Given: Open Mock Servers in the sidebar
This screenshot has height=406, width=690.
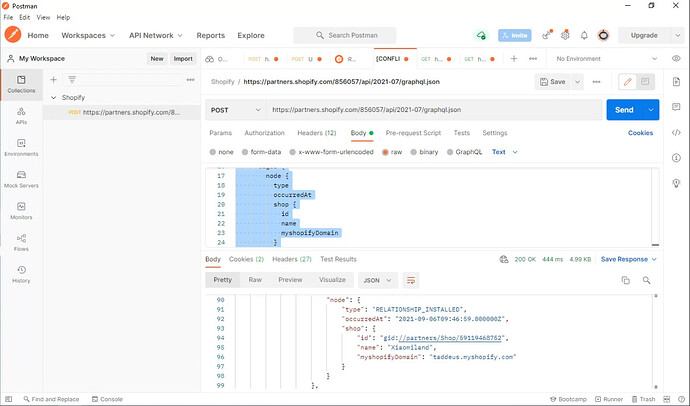Looking at the screenshot, I should [21, 179].
